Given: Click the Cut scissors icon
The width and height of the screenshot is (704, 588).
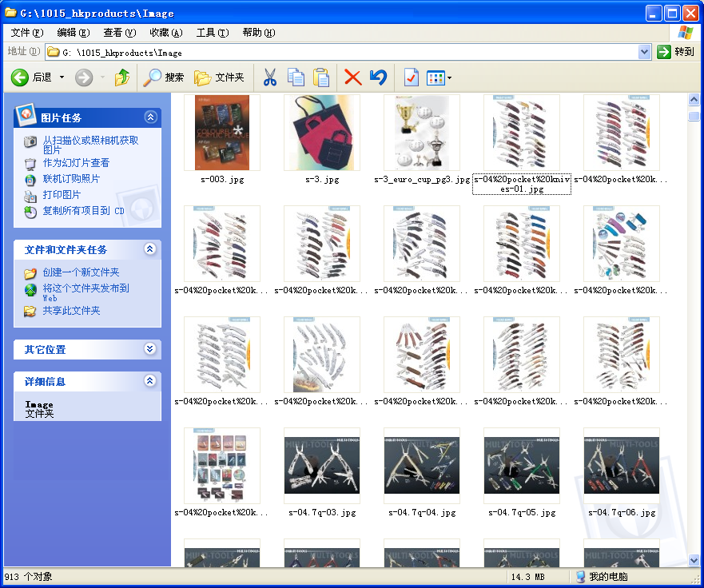Looking at the screenshot, I should (x=269, y=77).
